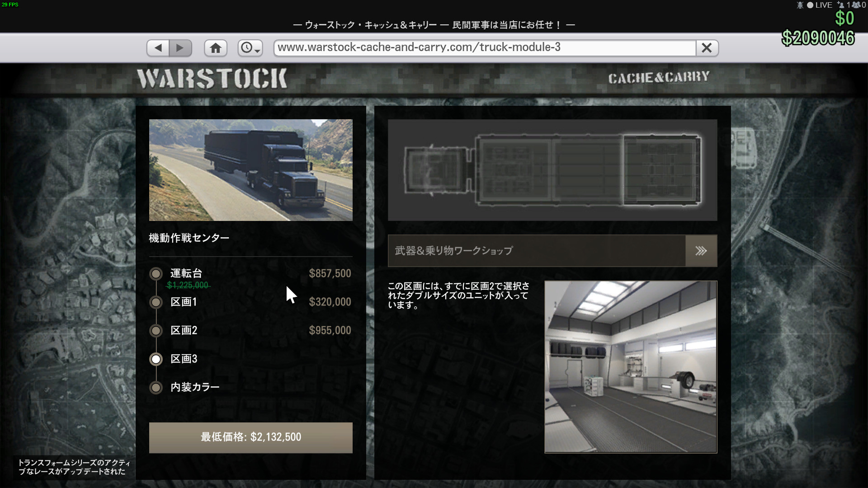Image resolution: width=868 pixels, height=488 pixels.
Task: Click the 機動作戦センター title
Action: tap(189, 238)
